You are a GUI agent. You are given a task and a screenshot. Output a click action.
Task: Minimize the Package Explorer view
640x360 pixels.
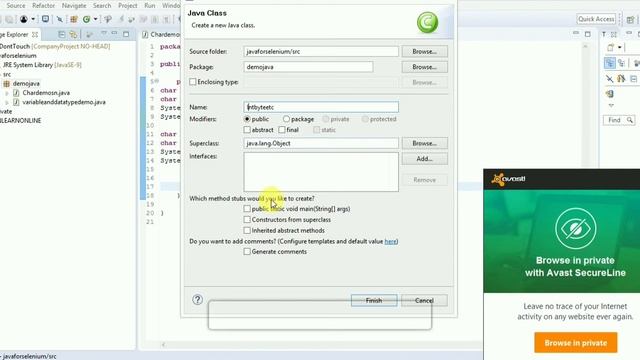click(x=114, y=33)
